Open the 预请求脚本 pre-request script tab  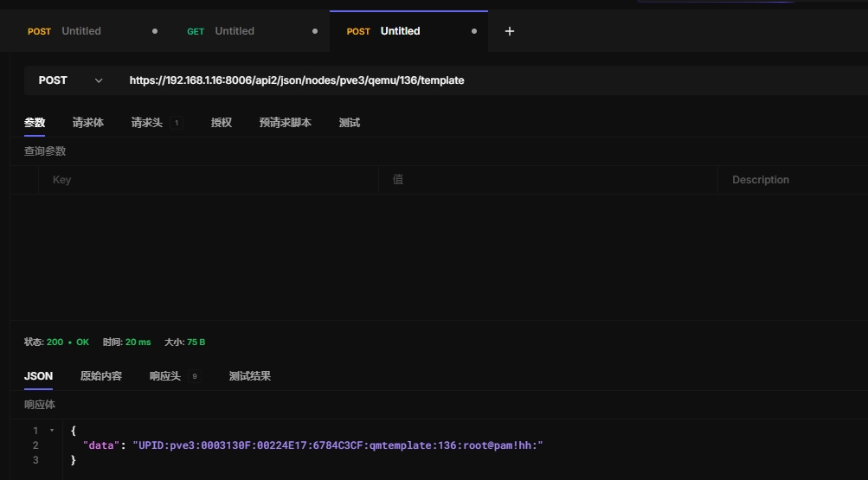point(285,123)
